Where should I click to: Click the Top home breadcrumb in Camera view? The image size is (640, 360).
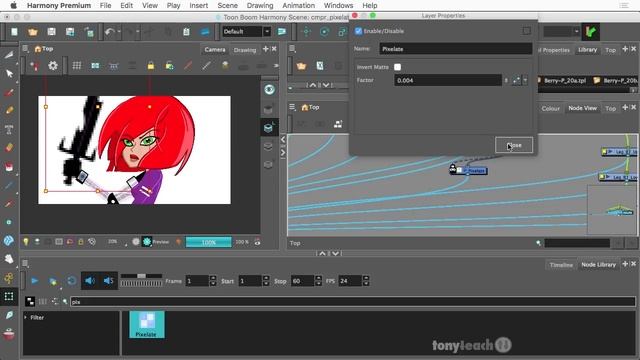[44, 49]
